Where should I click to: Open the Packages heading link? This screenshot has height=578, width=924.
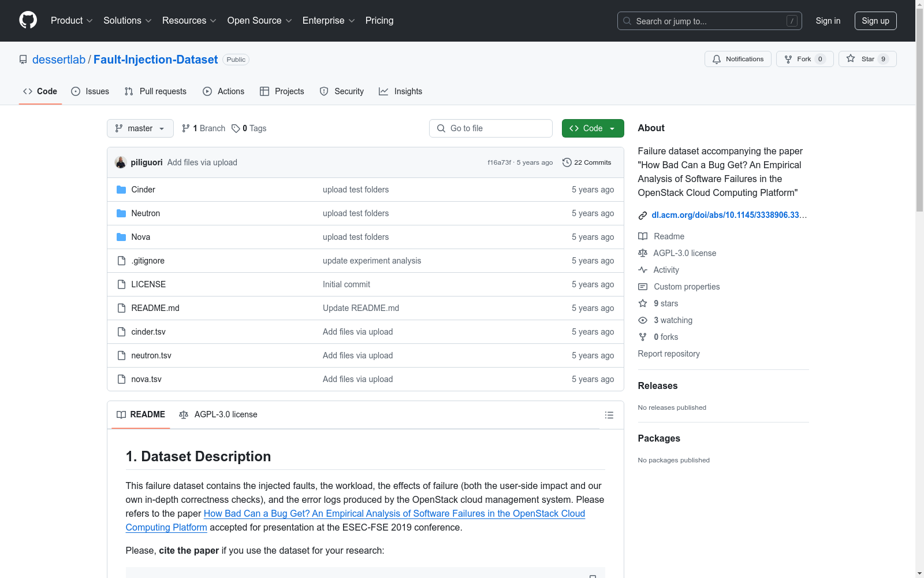[x=659, y=438]
